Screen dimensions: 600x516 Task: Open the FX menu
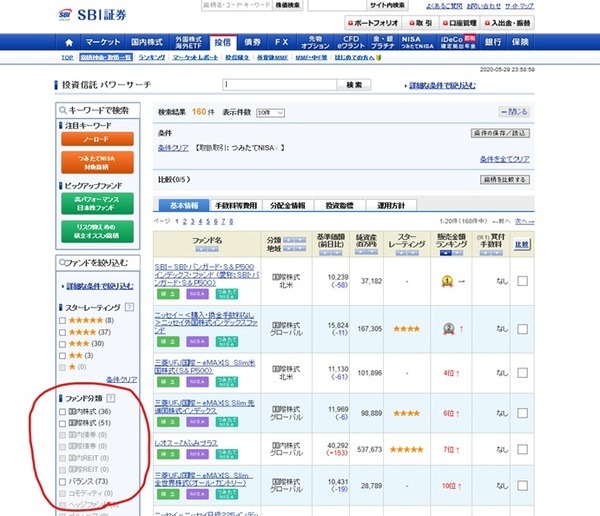281,42
